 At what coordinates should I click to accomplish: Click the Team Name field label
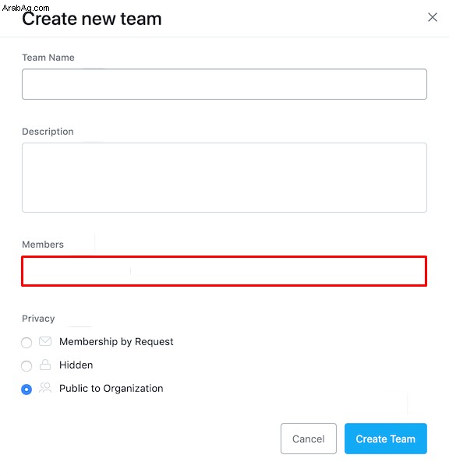click(48, 58)
